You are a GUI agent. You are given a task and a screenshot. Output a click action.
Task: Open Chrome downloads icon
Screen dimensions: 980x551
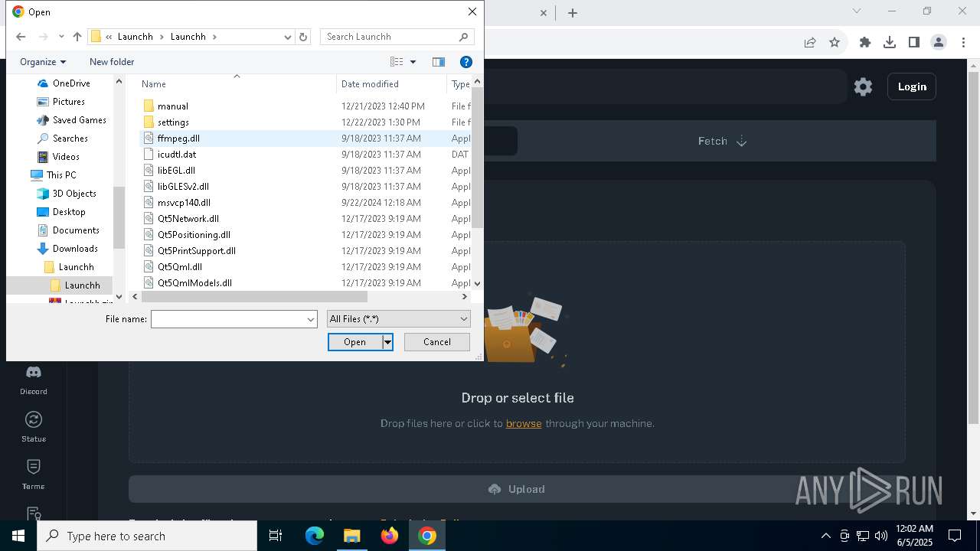pos(890,42)
